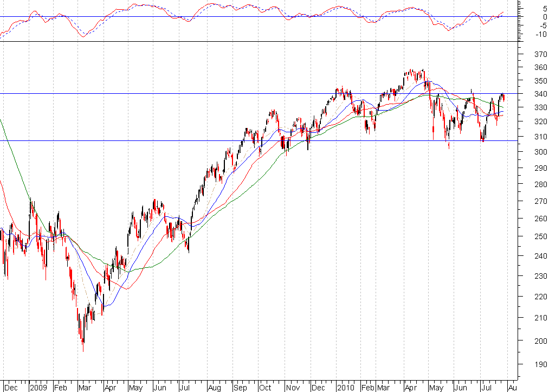Click price axis value 280
The image size is (549, 392).
[540, 184]
